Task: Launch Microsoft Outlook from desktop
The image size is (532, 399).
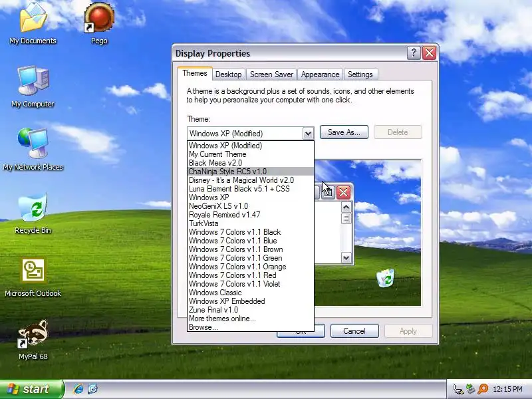Action: point(33,277)
